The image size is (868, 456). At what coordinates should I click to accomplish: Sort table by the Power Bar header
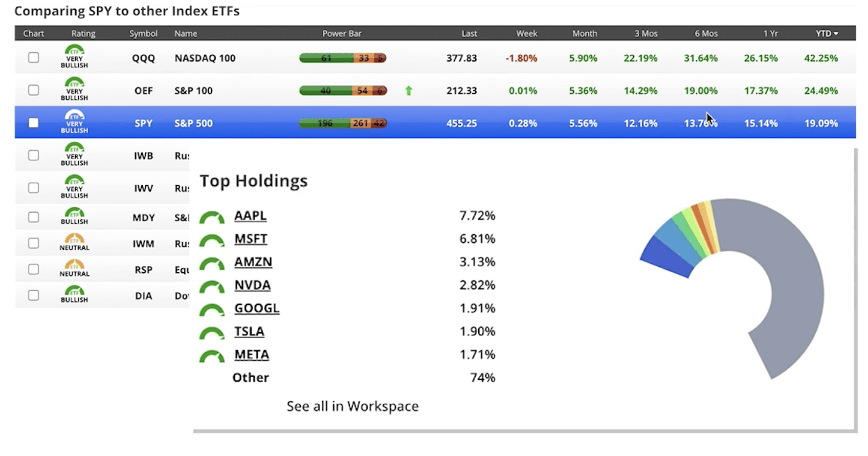click(342, 33)
